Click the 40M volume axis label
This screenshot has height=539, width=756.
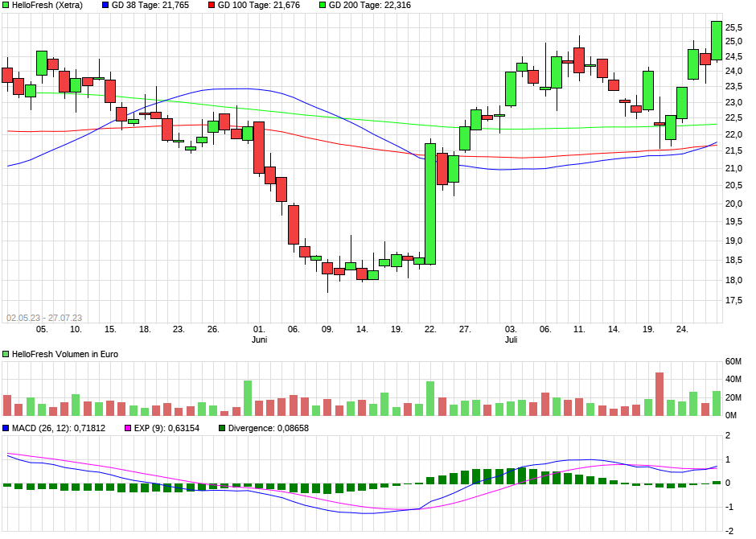coord(733,380)
